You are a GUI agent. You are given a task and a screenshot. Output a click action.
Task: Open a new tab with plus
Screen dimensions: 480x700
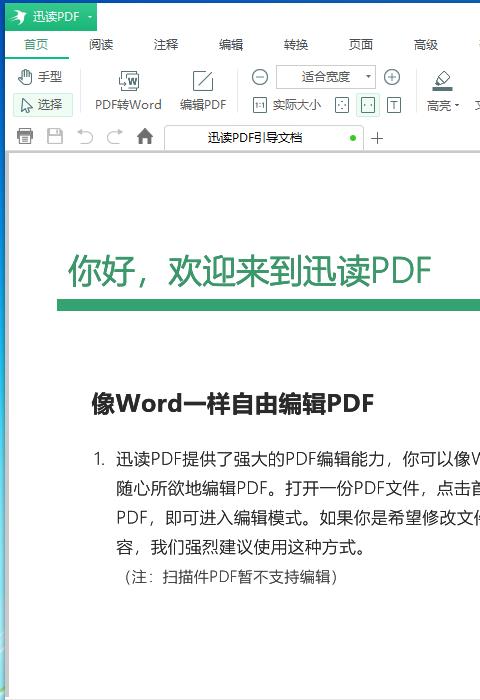pos(377,138)
